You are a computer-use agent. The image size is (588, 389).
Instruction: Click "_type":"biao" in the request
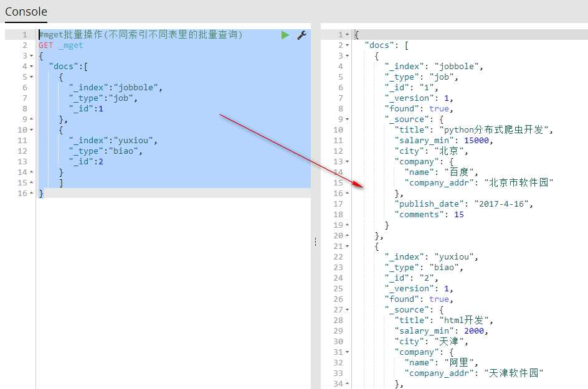(106, 151)
